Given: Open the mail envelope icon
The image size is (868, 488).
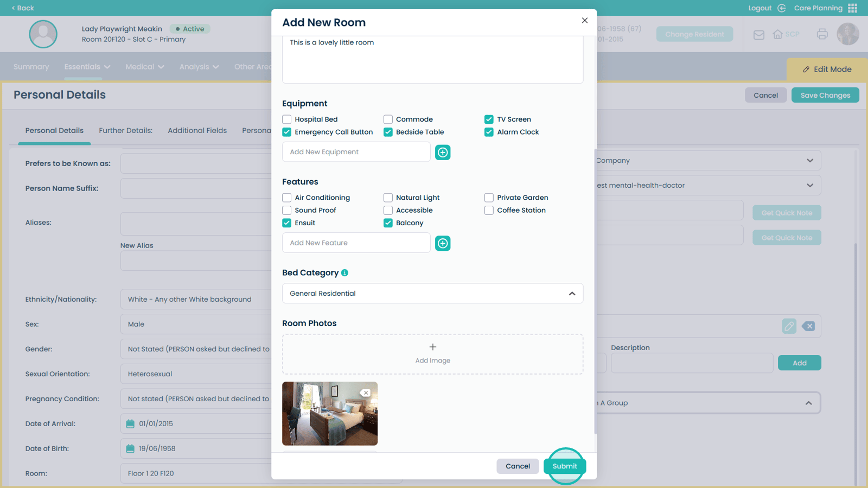Looking at the screenshot, I should (x=759, y=35).
